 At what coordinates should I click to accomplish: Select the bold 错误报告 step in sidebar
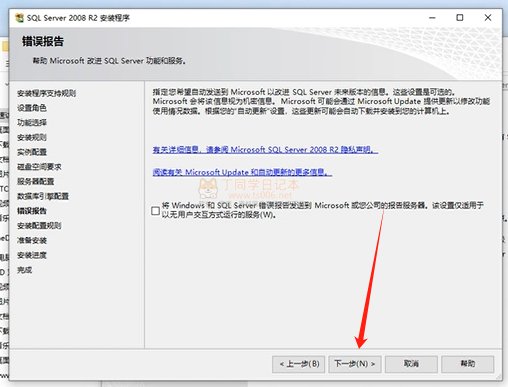click(32, 211)
